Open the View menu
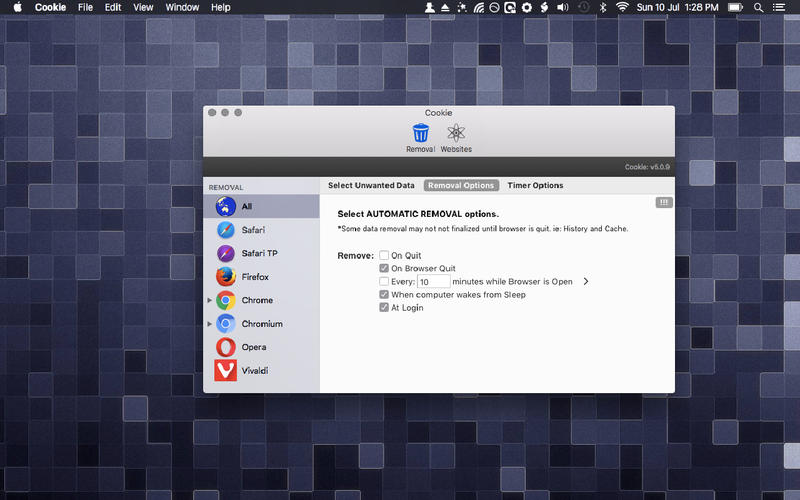Image resolution: width=800 pixels, height=500 pixels. (143, 7)
